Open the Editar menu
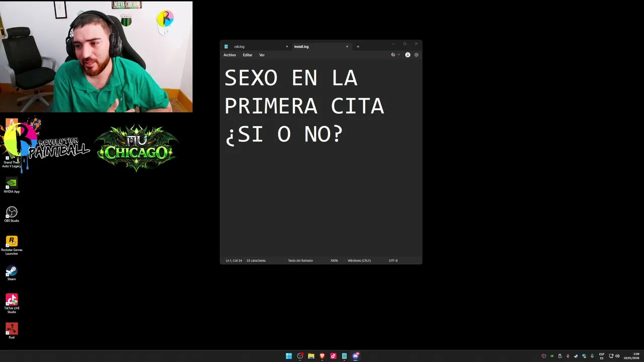644x362 pixels. click(248, 55)
